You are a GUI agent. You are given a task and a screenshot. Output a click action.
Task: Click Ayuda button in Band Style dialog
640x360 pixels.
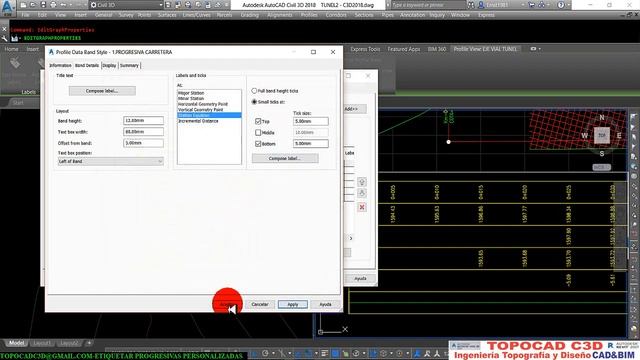(325, 304)
